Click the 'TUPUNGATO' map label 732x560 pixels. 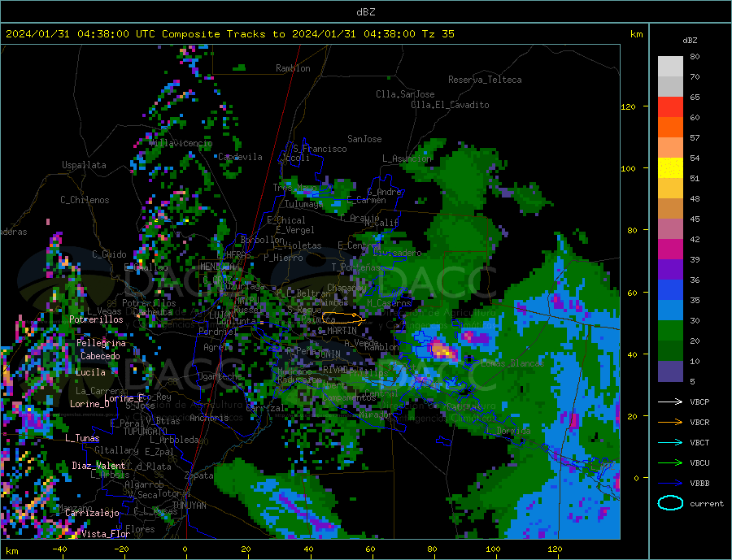click(146, 432)
